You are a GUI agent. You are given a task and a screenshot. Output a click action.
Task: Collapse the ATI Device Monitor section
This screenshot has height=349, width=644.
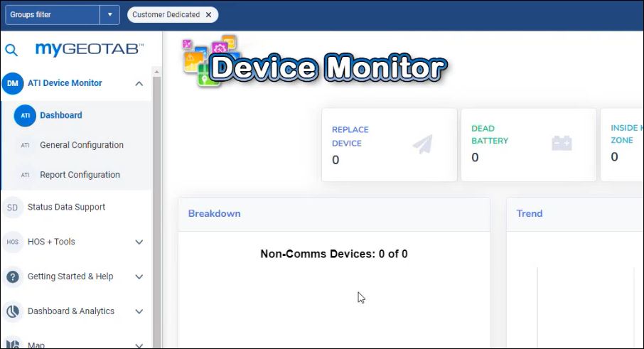tap(139, 84)
